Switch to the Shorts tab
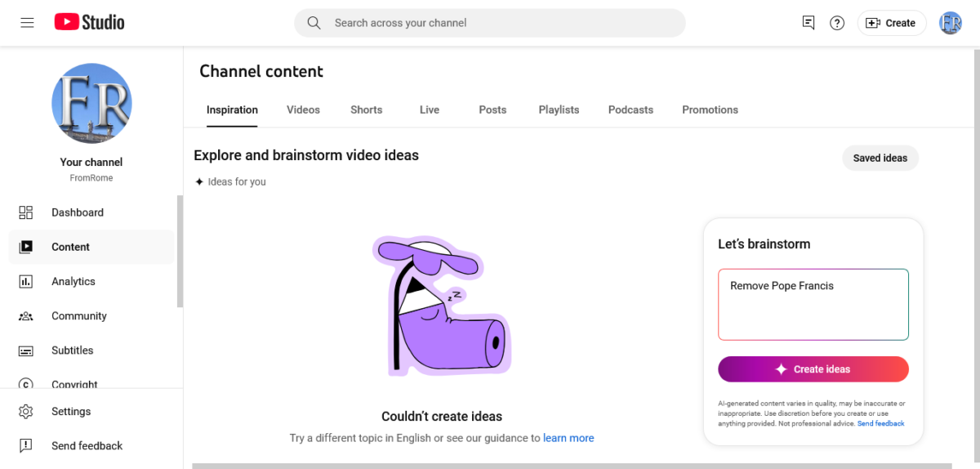 coord(366,109)
